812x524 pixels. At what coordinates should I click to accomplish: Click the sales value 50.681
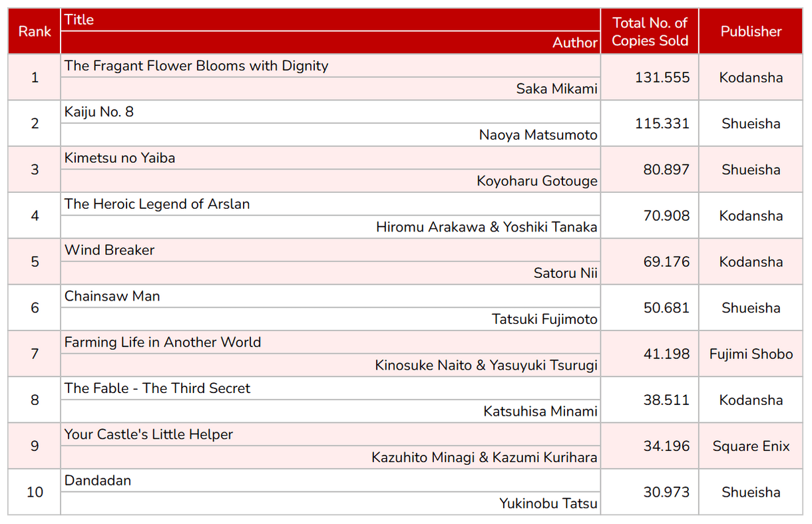point(666,308)
